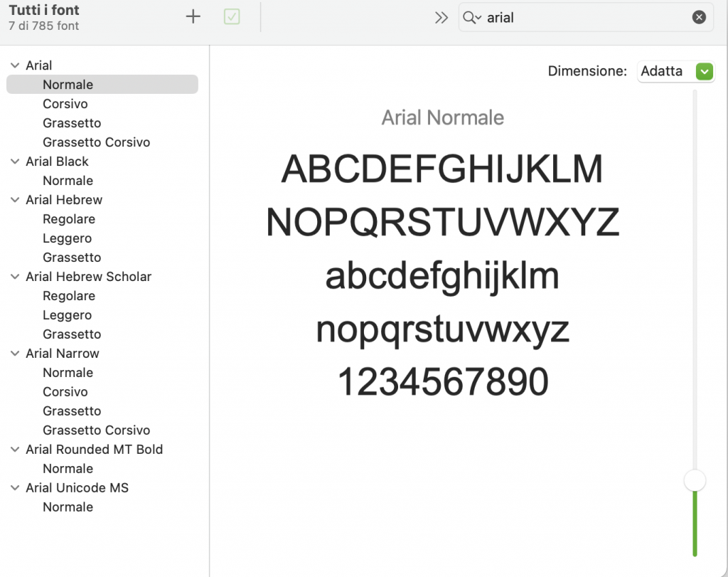Click the plus icon to add fonts

pyautogui.click(x=193, y=17)
